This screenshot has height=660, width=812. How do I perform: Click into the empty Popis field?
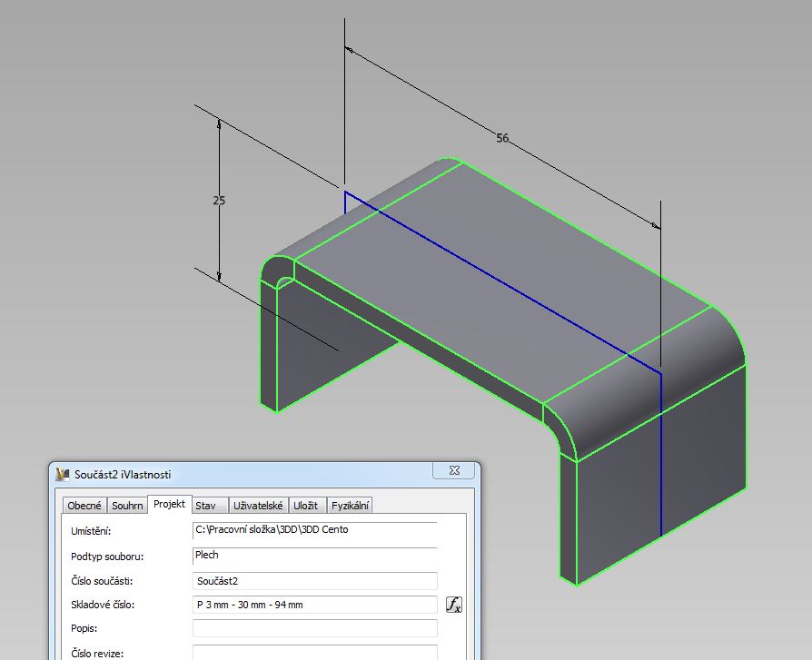pyautogui.click(x=314, y=628)
